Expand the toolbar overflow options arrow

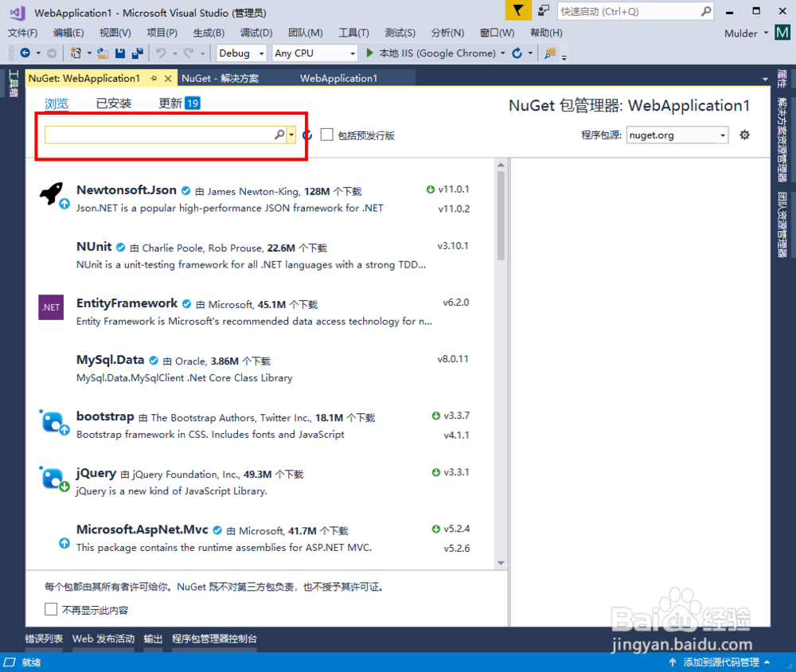pos(564,57)
